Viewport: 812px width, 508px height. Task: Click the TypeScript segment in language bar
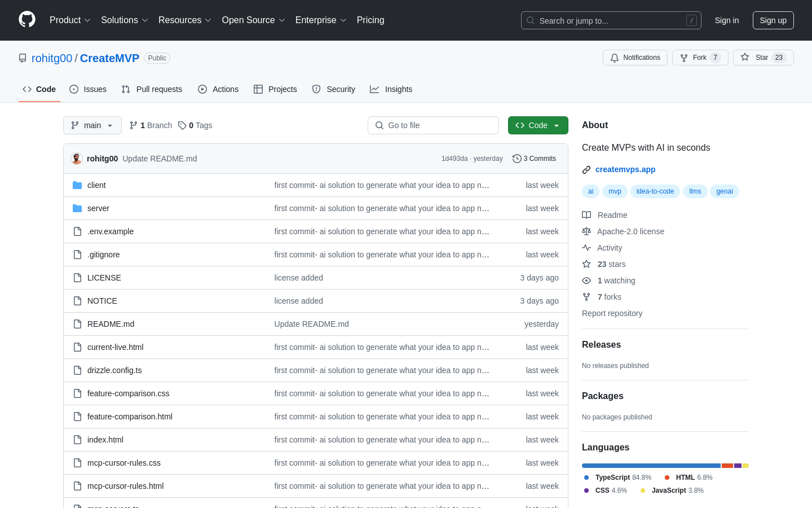651,466
